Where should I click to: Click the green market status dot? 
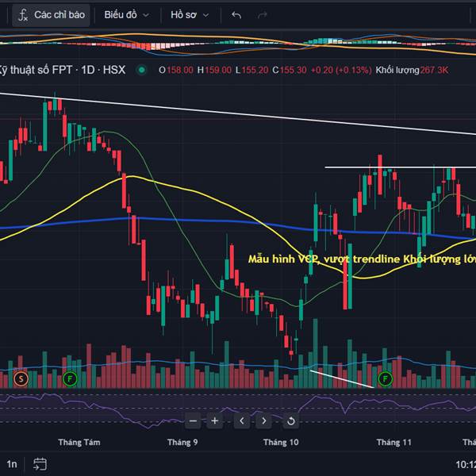141,70
